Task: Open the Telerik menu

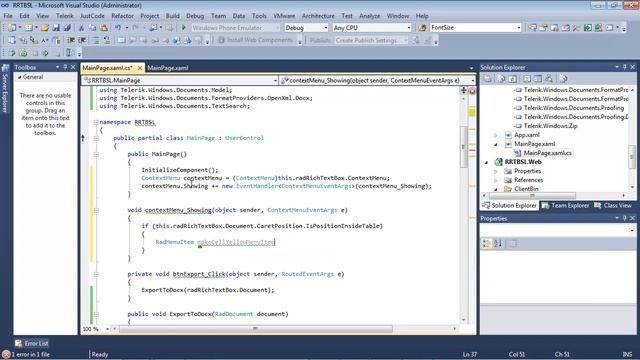Action: [x=64, y=16]
